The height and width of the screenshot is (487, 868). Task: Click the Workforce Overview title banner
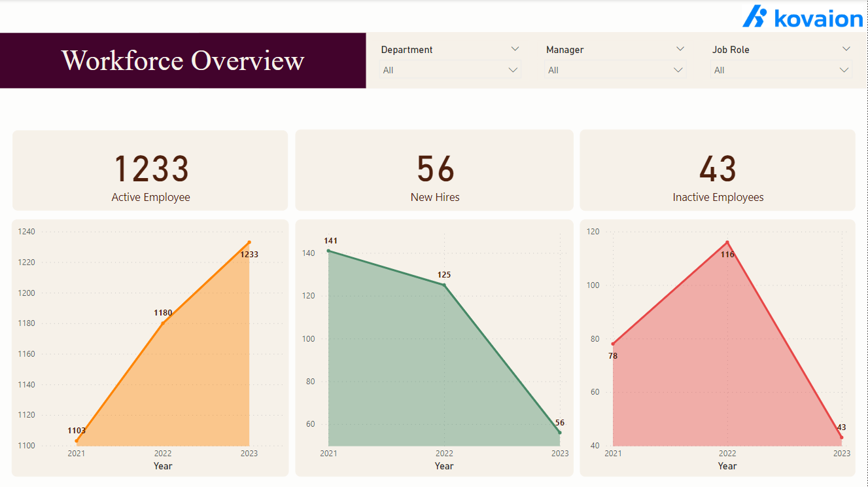point(182,60)
